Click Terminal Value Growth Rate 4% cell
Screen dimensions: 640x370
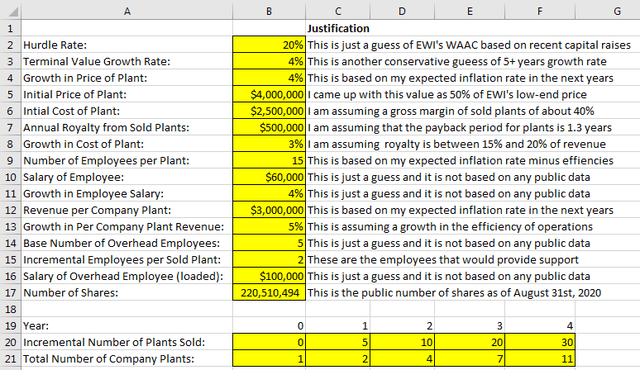(269, 61)
